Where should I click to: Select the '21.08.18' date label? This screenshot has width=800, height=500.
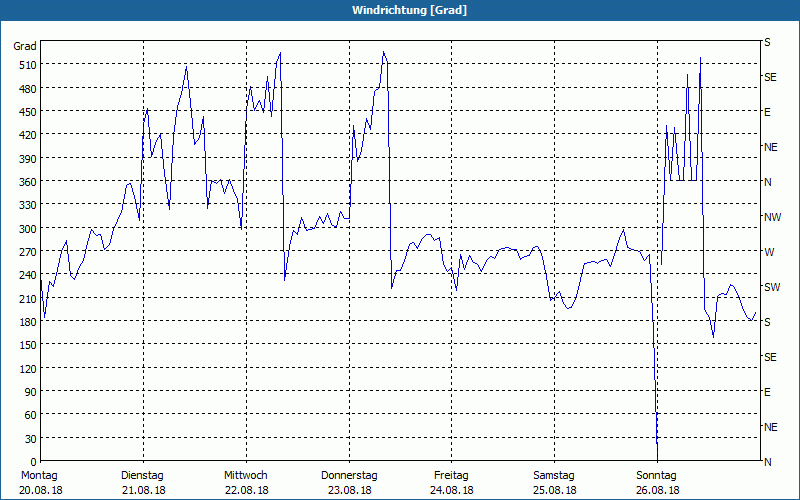[x=144, y=490]
